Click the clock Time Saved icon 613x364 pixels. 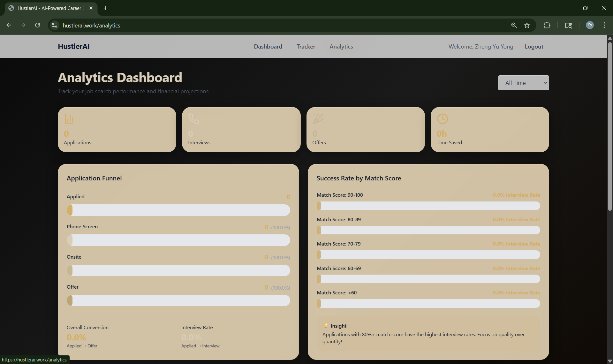[x=442, y=119]
